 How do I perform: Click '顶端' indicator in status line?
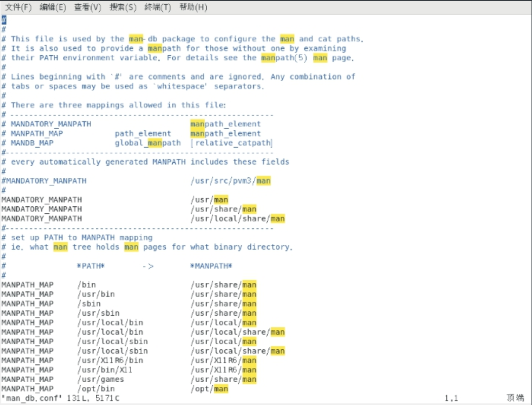(x=515, y=397)
